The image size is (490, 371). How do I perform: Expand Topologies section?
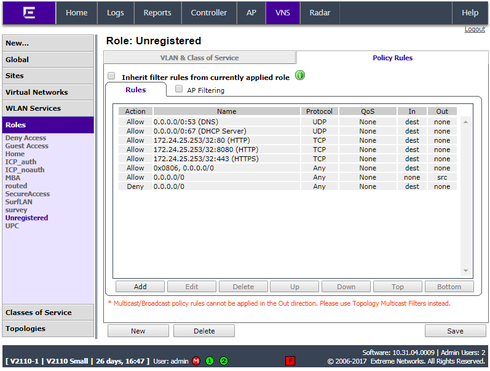(x=48, y=328)
